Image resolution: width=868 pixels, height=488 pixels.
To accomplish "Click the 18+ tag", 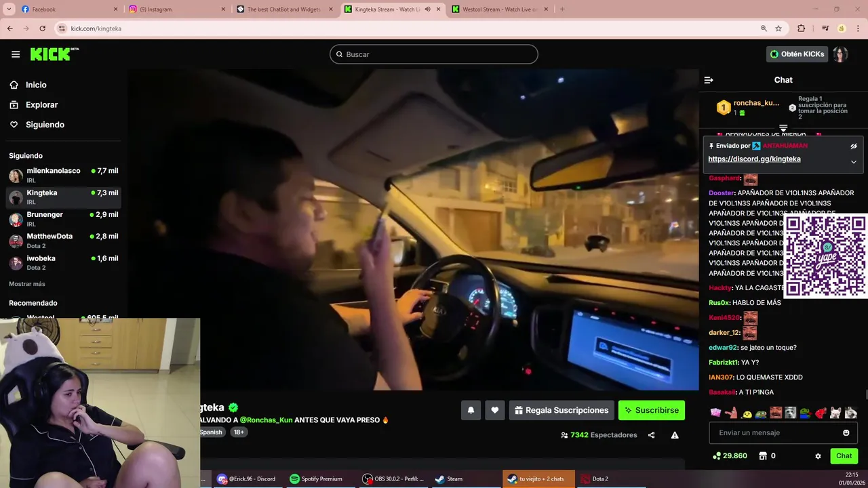I will [239, 432].
